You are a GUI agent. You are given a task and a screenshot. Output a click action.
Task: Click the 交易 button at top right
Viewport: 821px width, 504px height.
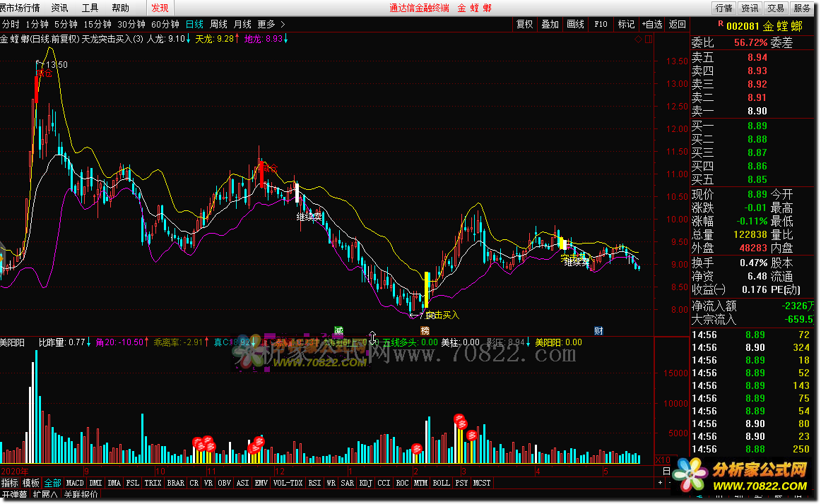776,8
